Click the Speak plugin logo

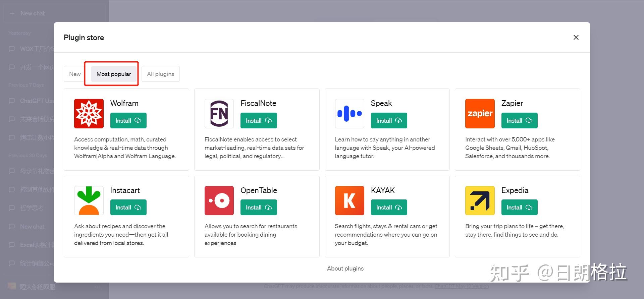[x=350, y=114]
